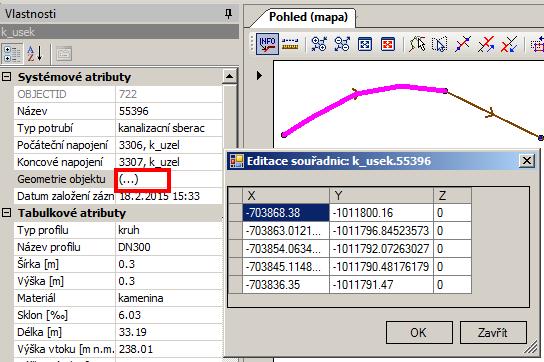
Task: Click the X column header
Action: (x=286, y=195)
